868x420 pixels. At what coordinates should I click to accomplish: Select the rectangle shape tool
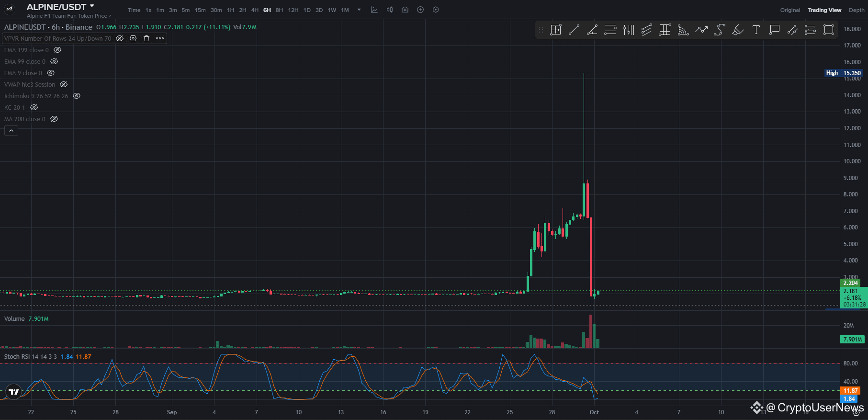click(x=829, y=30)
